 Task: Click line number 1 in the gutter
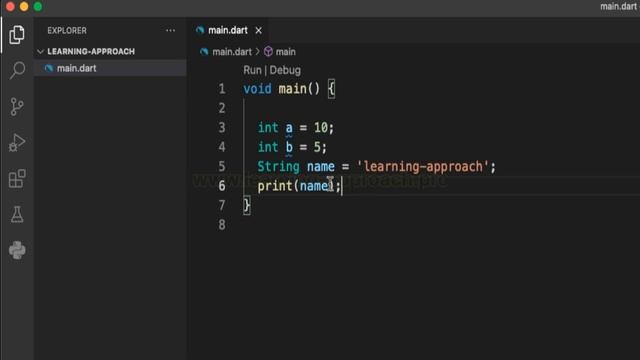(222, 89)
